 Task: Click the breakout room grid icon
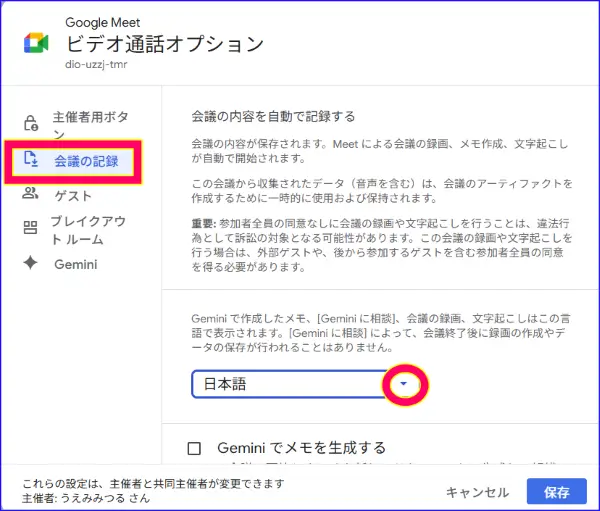30,227
